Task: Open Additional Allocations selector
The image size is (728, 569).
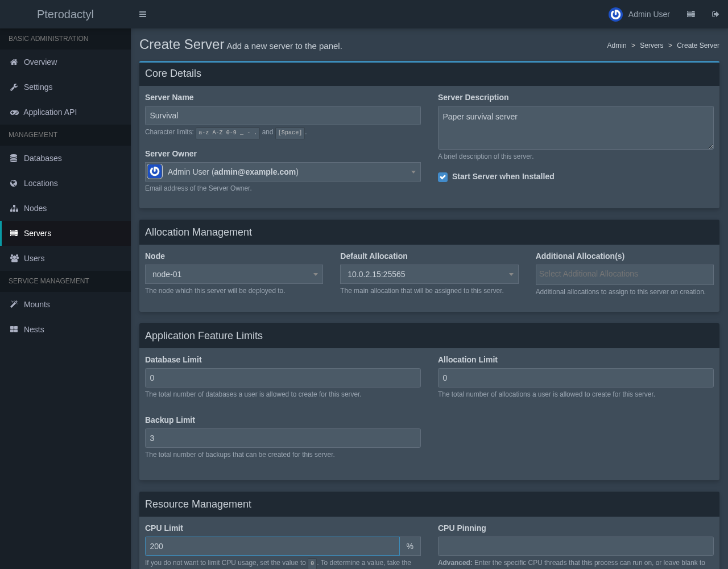Action: click(x=624, y=275)
